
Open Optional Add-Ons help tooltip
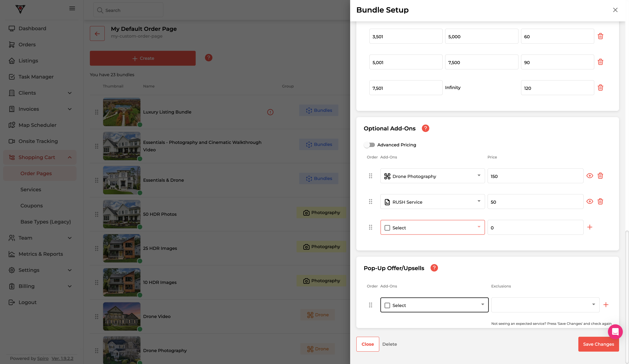(x=425, y=128)
